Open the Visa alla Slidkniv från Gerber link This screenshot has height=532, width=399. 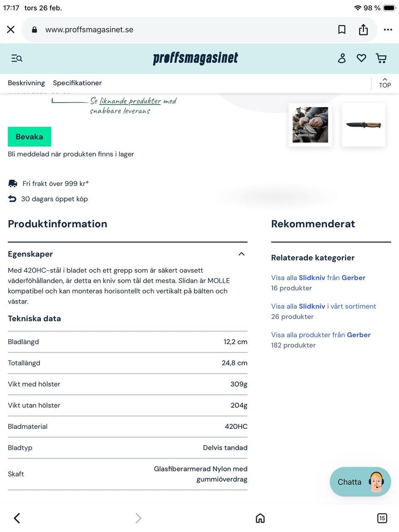[x=318, y=278]
